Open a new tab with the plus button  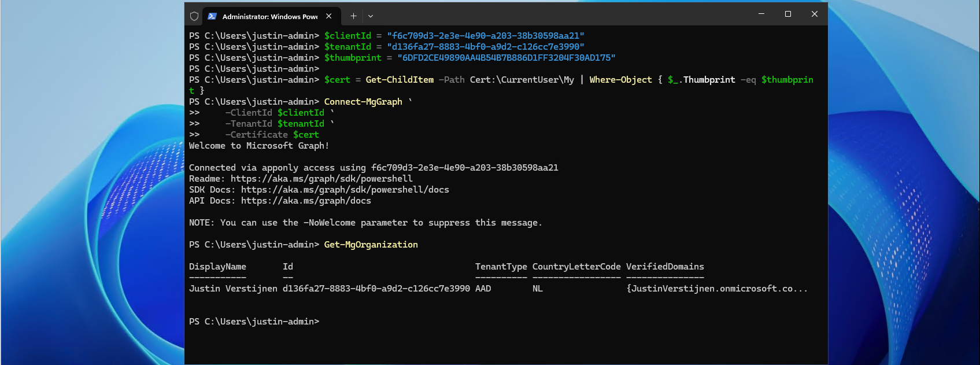pyautogui.click(x=353, y=16)
